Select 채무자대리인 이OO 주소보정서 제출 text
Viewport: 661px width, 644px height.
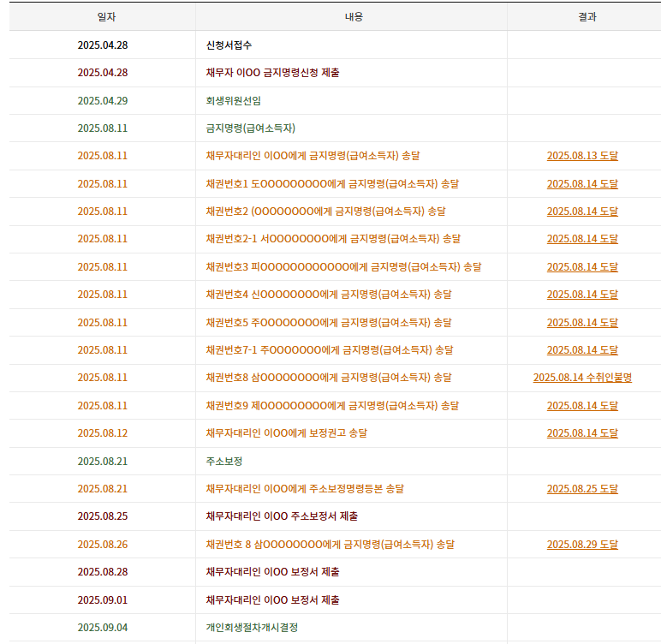pos(282,516)
